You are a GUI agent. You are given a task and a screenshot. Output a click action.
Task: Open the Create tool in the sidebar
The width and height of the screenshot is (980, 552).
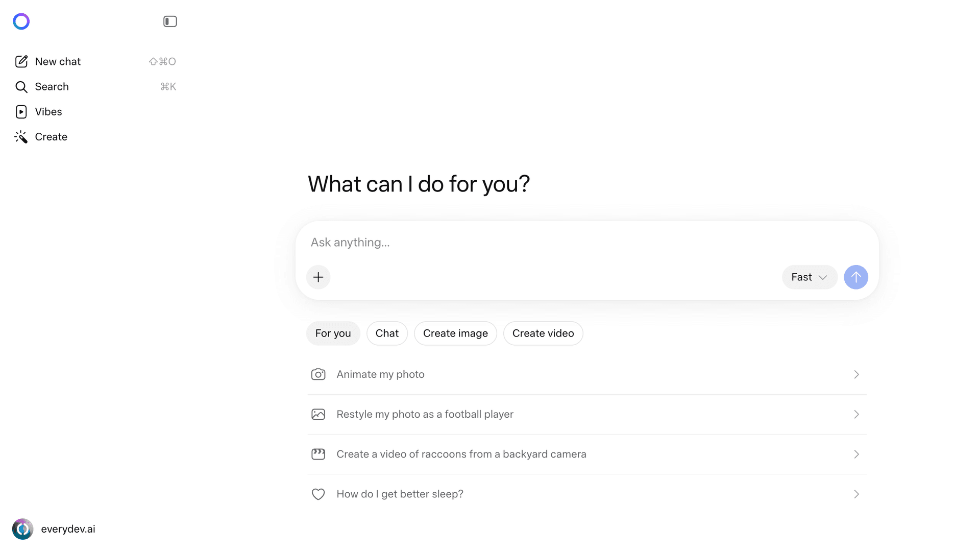click(51, 136)
